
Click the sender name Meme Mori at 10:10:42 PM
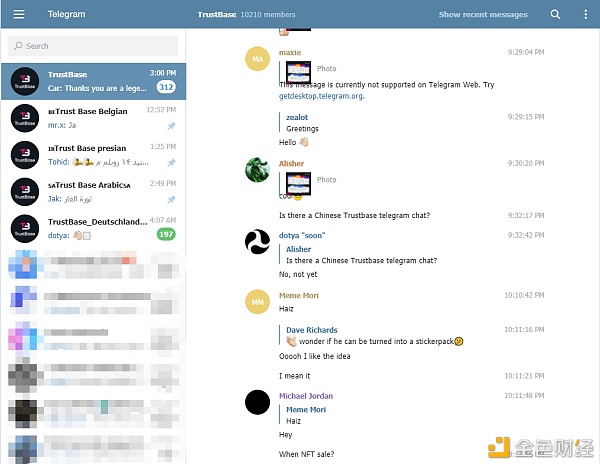(x=298, y=295)
